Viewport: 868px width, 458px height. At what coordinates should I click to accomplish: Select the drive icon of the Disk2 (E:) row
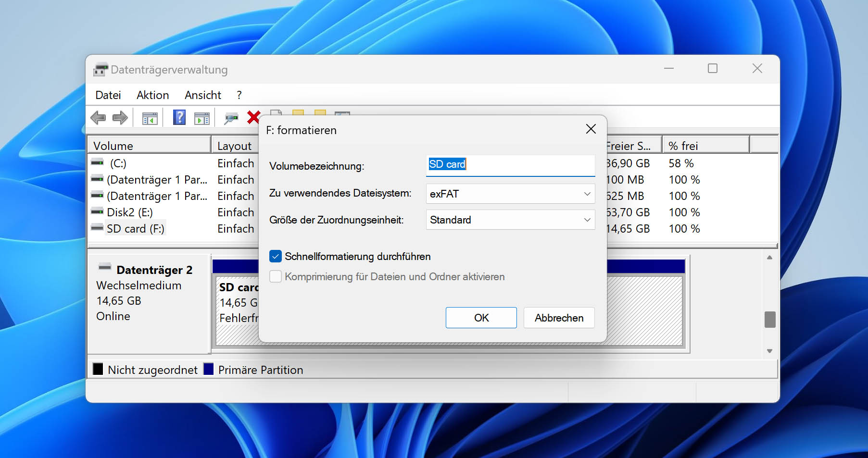click(x=97, y=212)
